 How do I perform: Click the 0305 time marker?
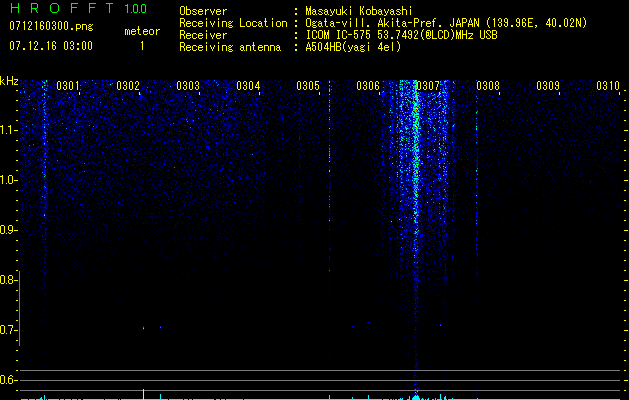(x=308, y=86)
